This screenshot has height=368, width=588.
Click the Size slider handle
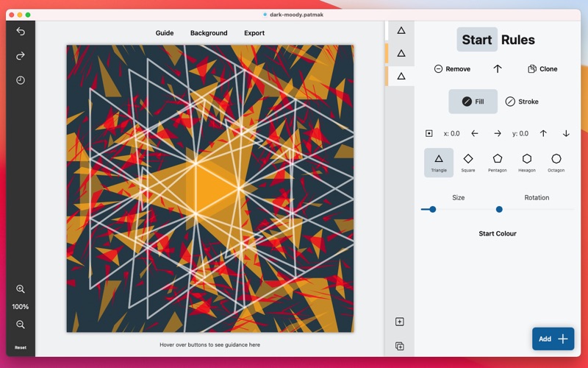click(x=433, y=209)
